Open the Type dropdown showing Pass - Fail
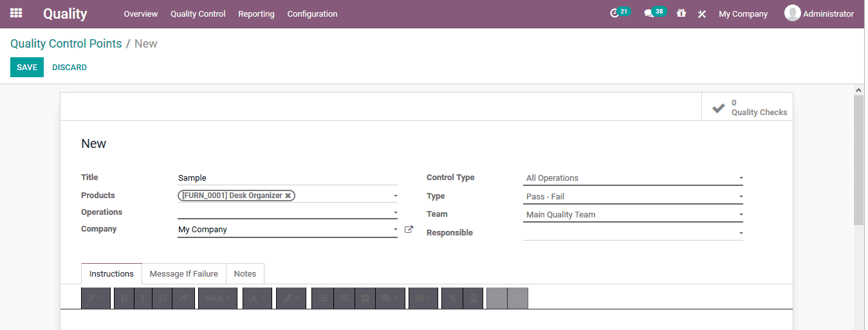 click(633, 197)
